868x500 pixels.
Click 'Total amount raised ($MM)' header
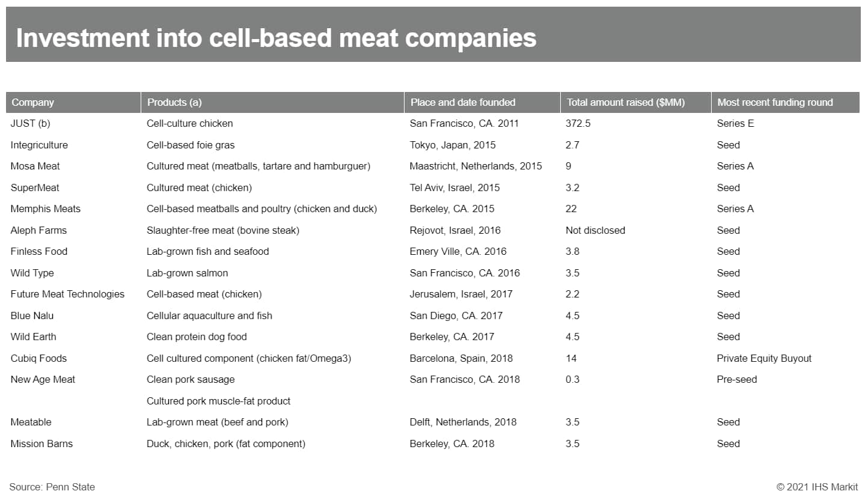pyautogui.click(x=626, y=102)
